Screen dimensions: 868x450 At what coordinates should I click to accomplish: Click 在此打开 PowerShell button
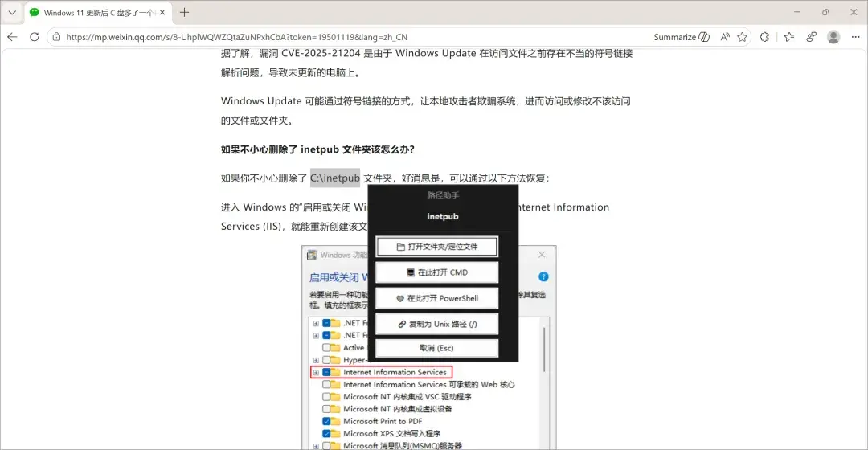pyautogui.click(x=436, y=298)
